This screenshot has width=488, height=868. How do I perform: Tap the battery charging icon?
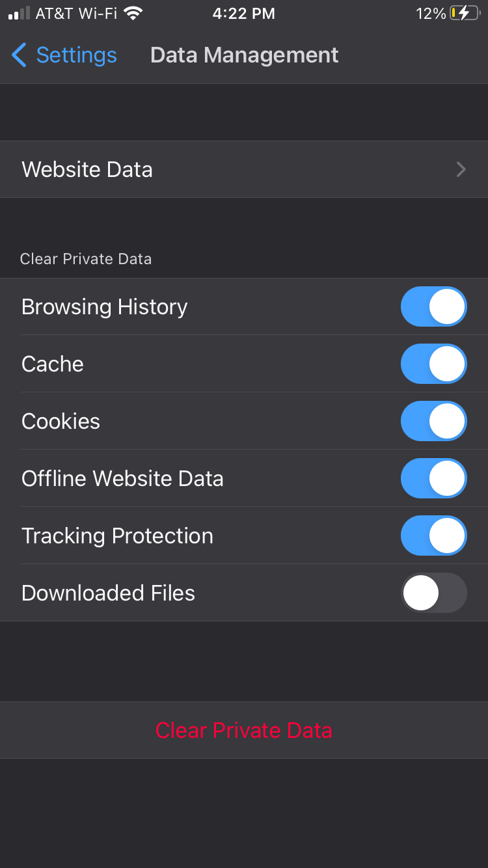[464, 13]
